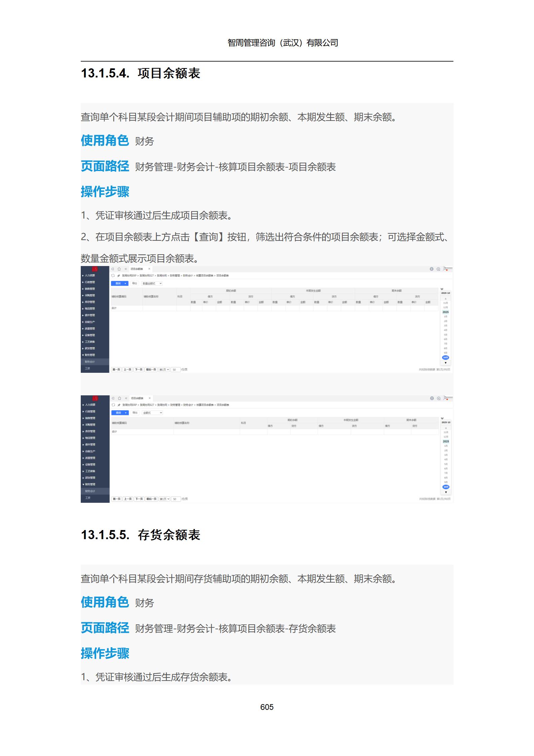This screenshot has height=756, width=534.
Task: Click the pin icon in lower screenshot breadcrumb bar
Action: [119, 405]
